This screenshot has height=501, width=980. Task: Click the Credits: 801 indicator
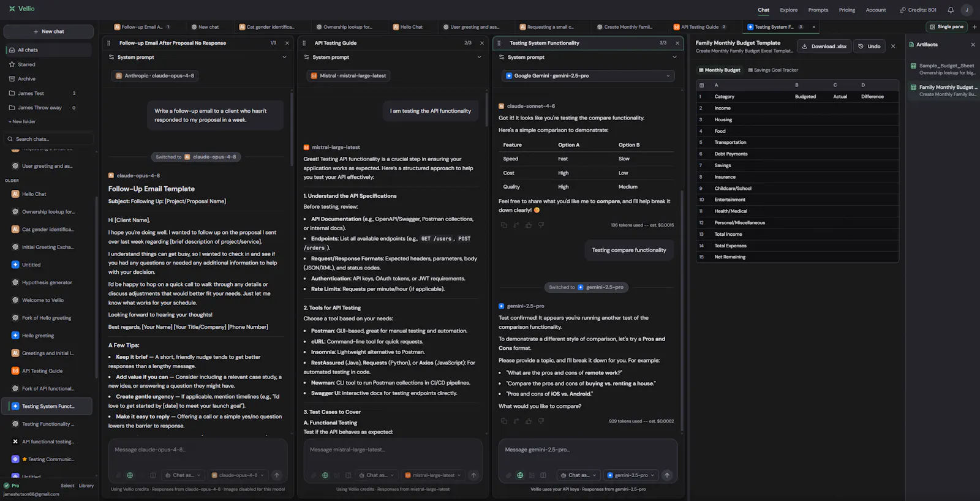click(x=918, y=10)
